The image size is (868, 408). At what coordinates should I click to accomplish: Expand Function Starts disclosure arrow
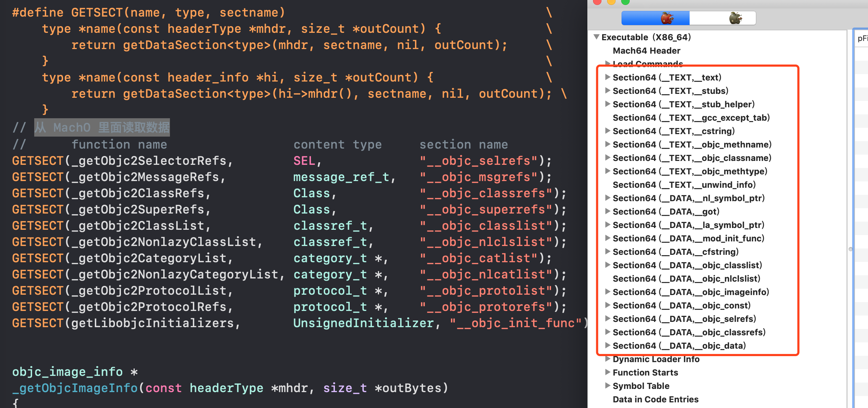pos(607,372)
